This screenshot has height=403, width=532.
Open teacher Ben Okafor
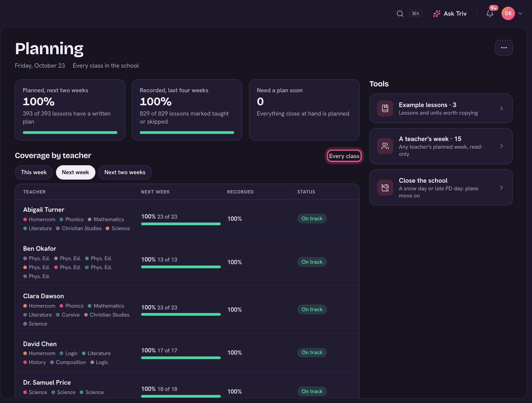click(40, 249)
